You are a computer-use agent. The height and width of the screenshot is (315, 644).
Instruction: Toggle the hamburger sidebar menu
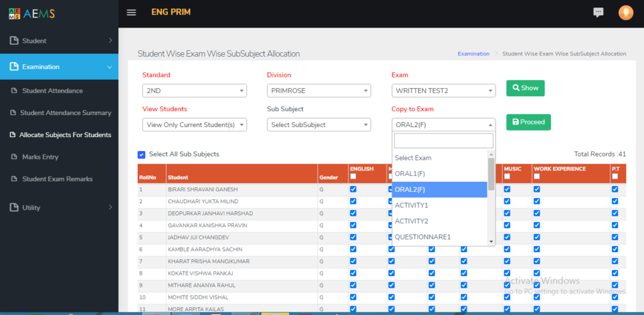(131, 13)
